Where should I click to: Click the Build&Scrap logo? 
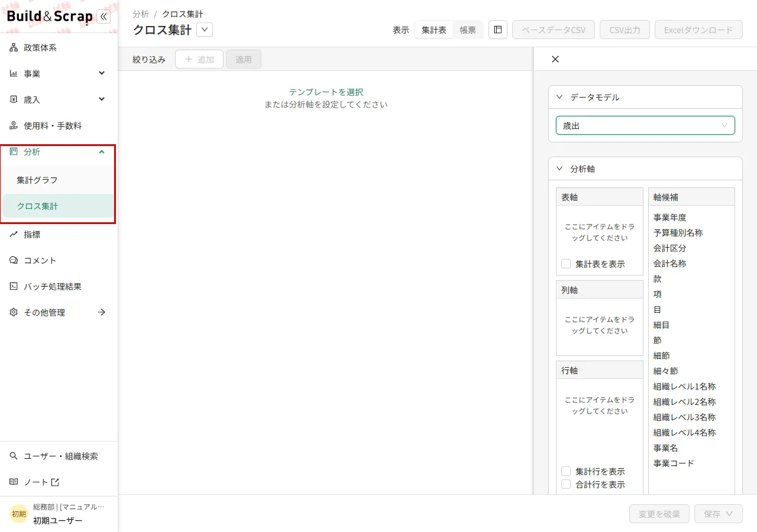(50, 17)
